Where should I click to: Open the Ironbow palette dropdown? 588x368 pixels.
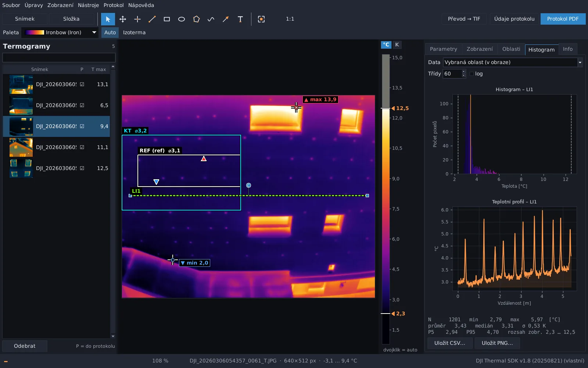point(60,32)
